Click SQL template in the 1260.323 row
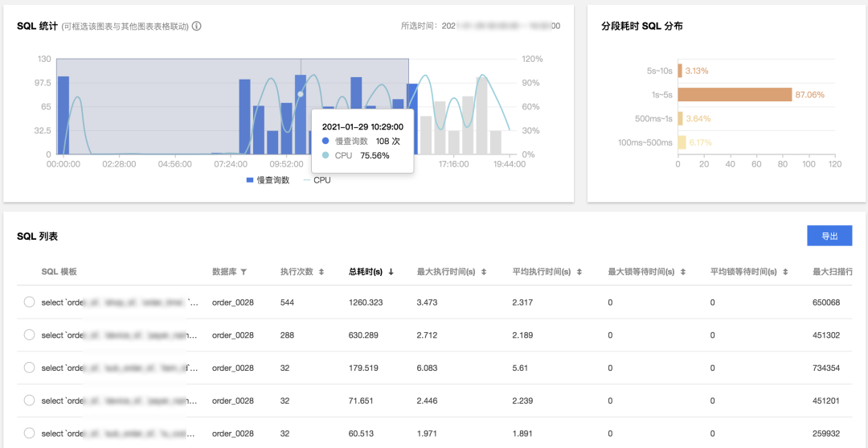This screenshot has width=868, height=448. pyautogui.click(x=120, y=302)
